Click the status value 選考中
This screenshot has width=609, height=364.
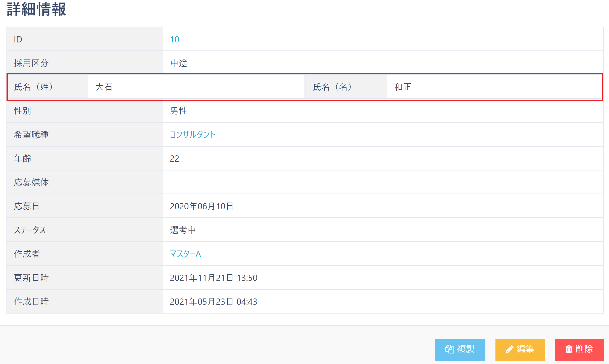183,230
